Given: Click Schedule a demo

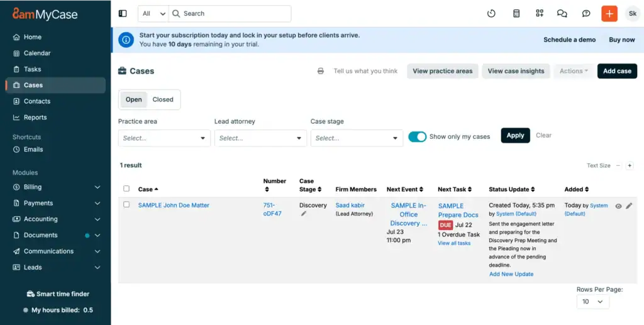Looking at the screenshot, I should click(x=569, y=40).
